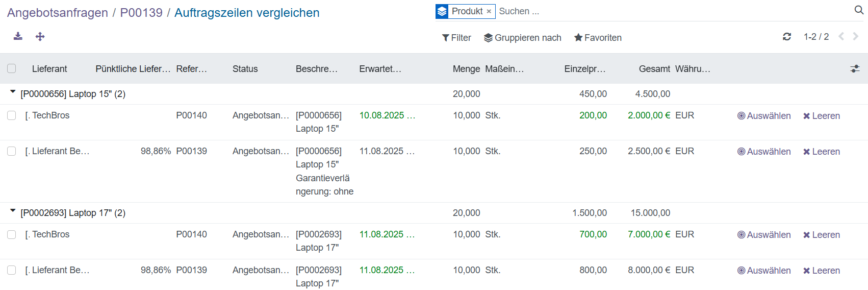The width and height of the screenshot is (868, 290).
Task: Open the P00139 breadcrumb link
Action: click(141, 13)
